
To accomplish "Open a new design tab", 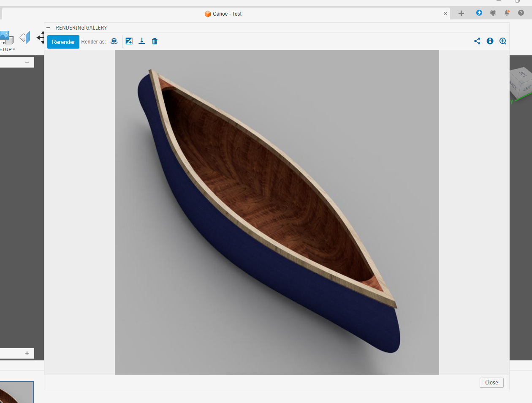I will (461, 14).
